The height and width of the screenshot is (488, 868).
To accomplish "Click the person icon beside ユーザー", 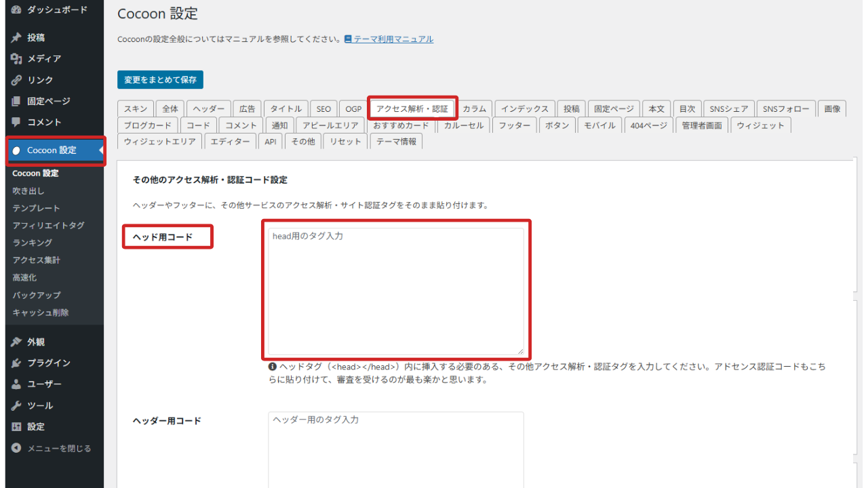I will (17, 384).
